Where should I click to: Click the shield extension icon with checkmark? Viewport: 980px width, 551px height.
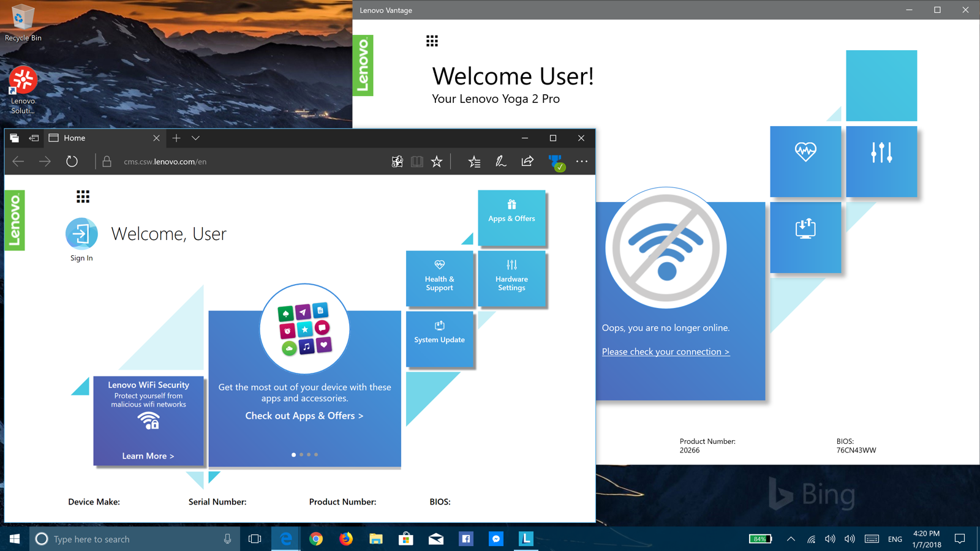pos(557,162)
